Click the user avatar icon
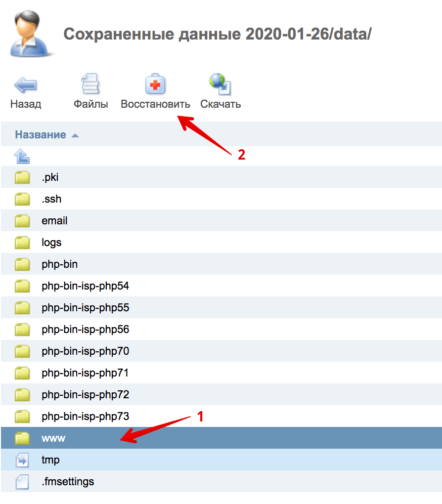 point(30,34)
